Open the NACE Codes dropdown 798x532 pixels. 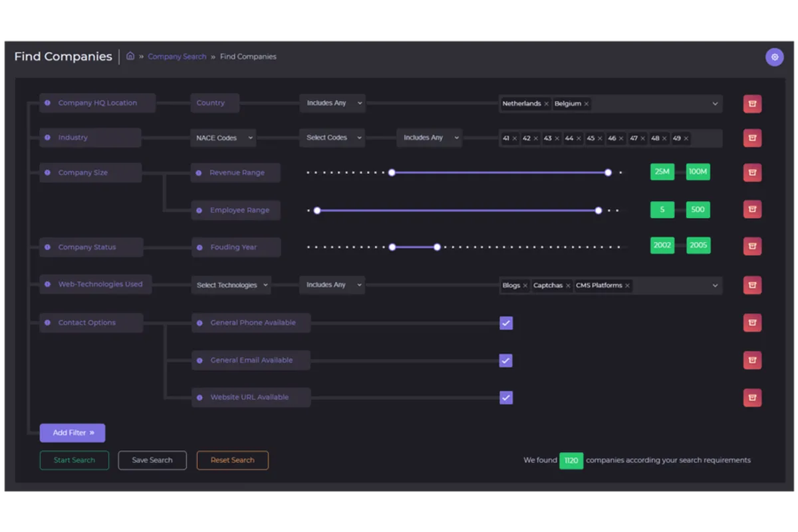click(223, 138)
